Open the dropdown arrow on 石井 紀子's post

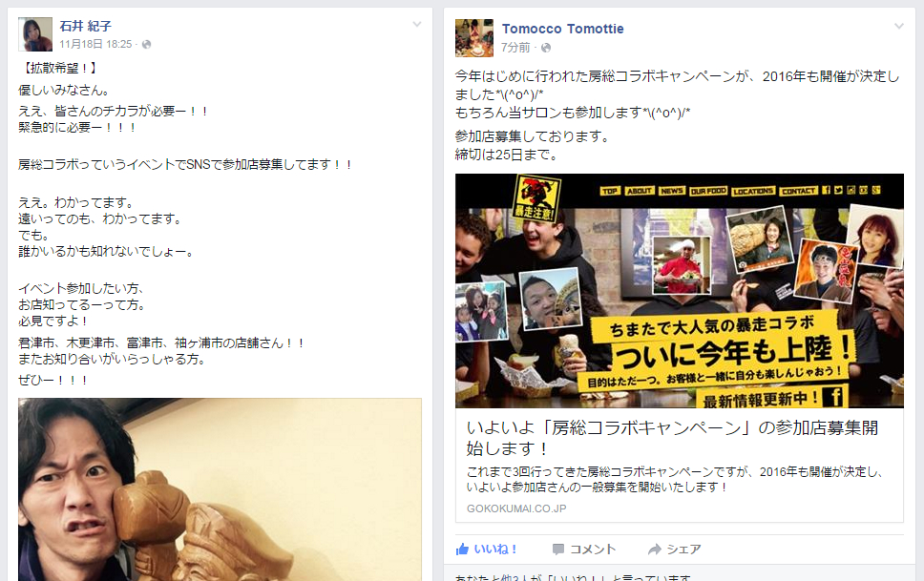click(416, 25)
